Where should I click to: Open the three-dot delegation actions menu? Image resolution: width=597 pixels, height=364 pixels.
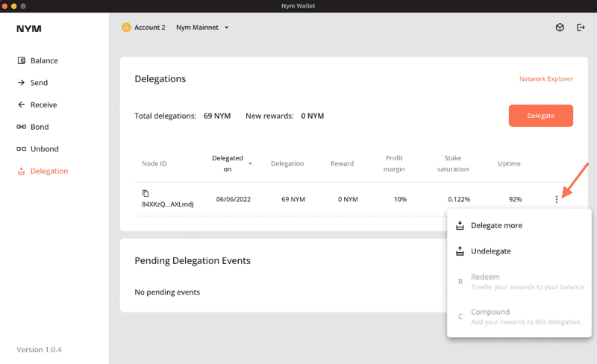[556, 199]
